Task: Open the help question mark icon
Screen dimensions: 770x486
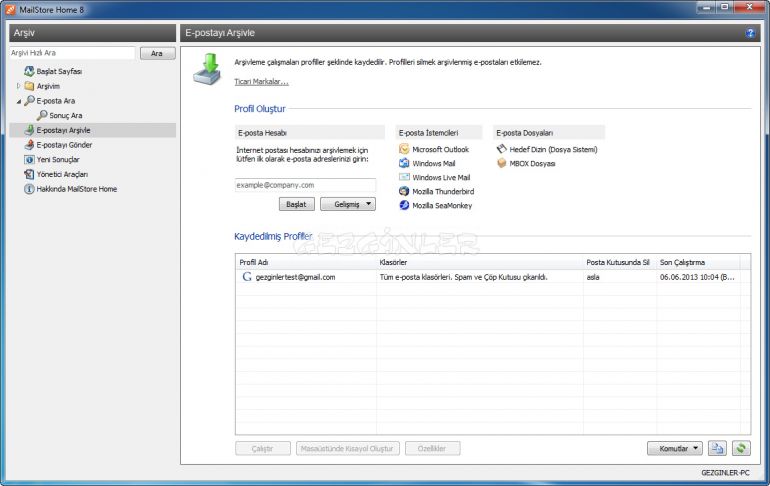Action: 750,33
